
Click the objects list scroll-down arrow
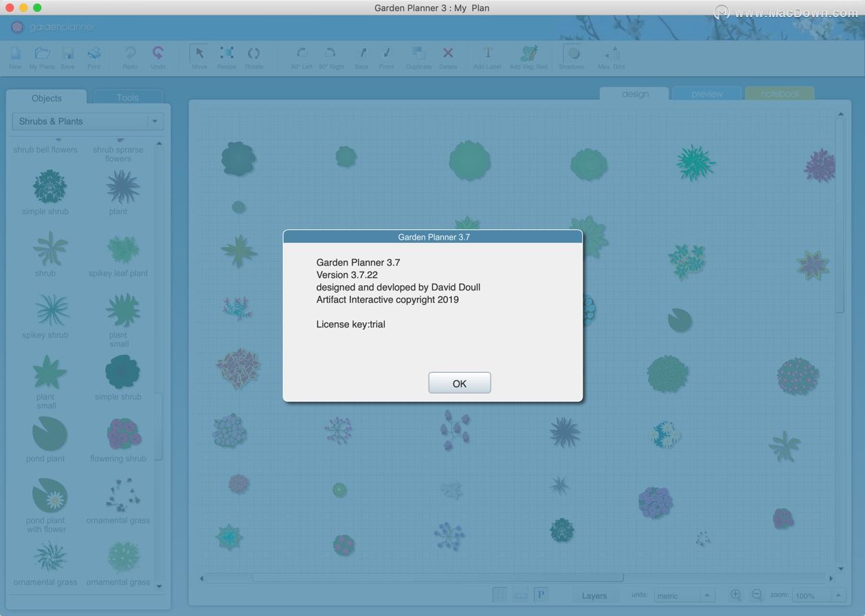click(159, 586)
